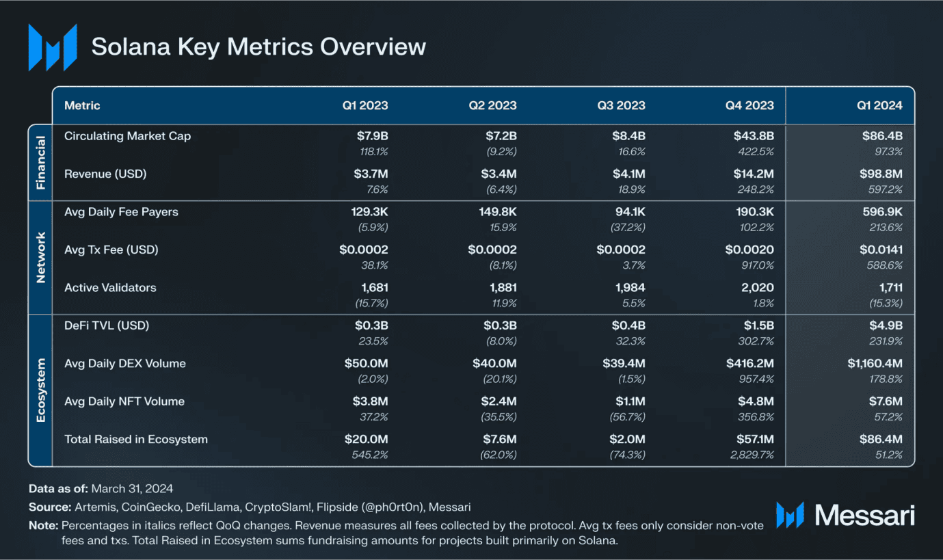This screenshot has width=943, height=560.
Task: Click the Active Validators Q4 2023 value 2,020
Action: pos(759,288)
